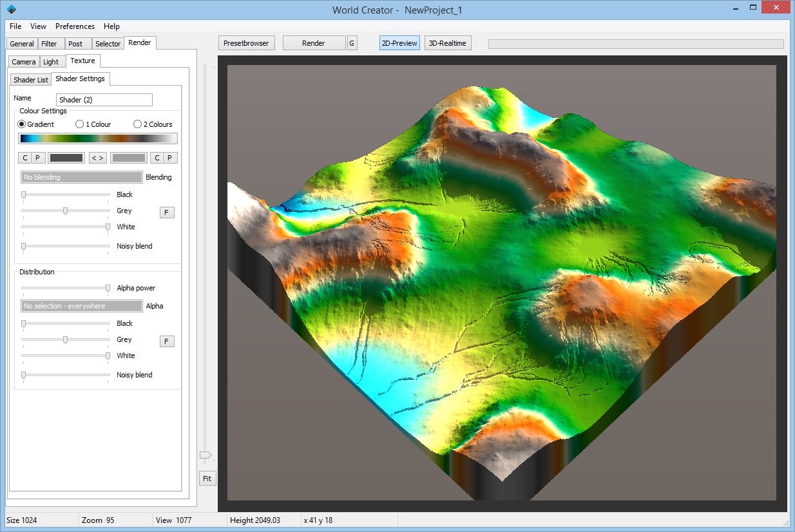Viewport: 795px width, 532px height.
Task: Click the F button in the Distribution section
Action: click(167, 341)
